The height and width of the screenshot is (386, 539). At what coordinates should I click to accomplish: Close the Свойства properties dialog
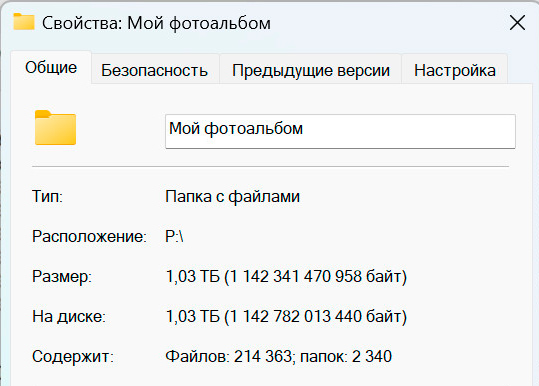[517, 23]
